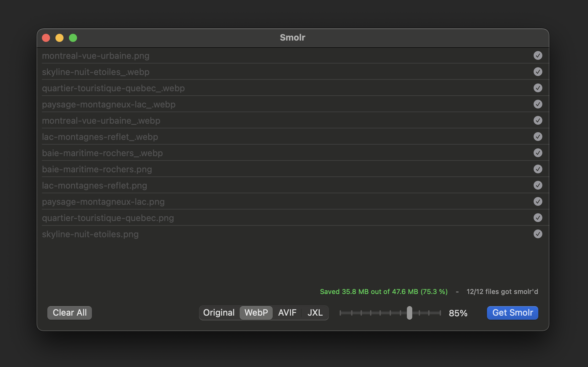588x367 pixels.
Task: Click the checkmark beside quartier-touristique-quebec_.webp
Action: pyautogui.click(x=538, y=88)
